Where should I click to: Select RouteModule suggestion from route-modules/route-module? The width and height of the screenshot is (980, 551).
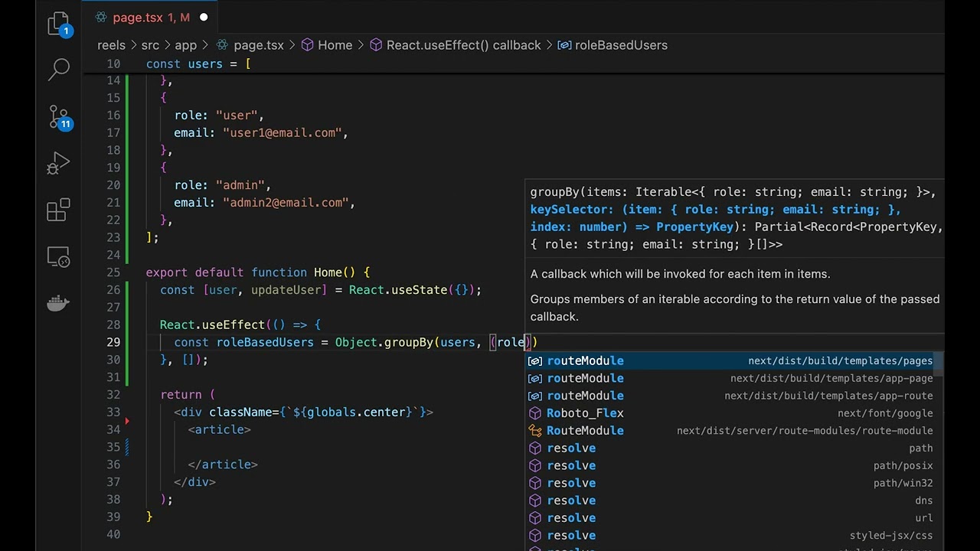(730, 431)
